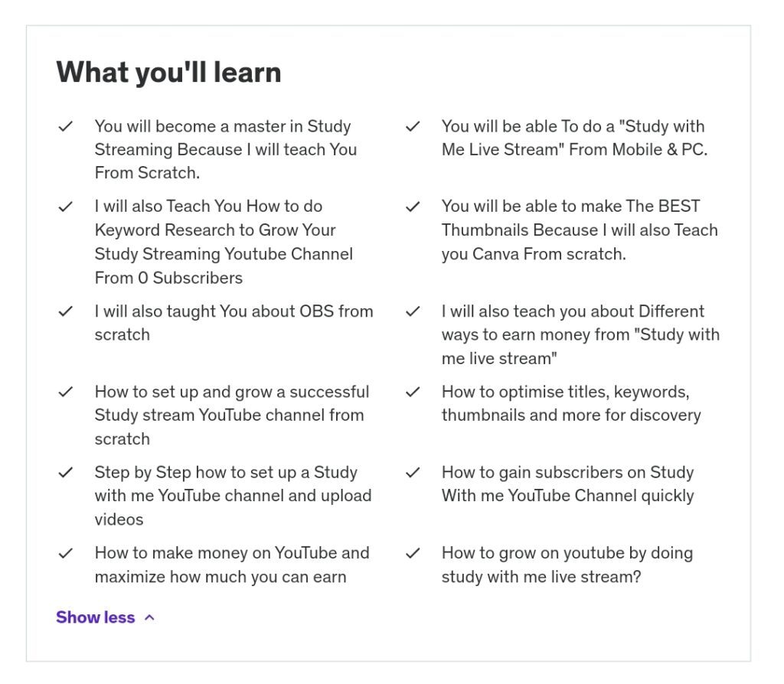Click checkmark beside OBS from scratch item

click(x=66, y=311)
